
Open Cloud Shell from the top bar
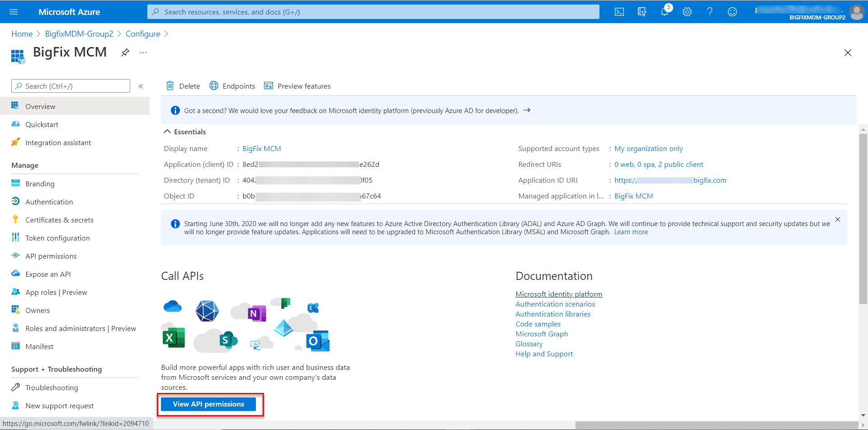[x=619, y=12]
